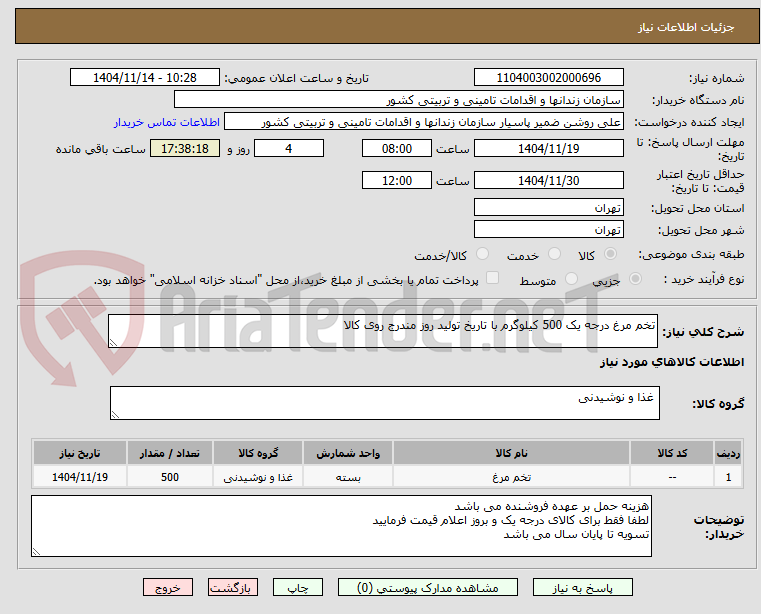Image resolution: width=761 pixels, height=614 pixels.
Task: Click the deadline time field 08:00
Action: (397, 149)
